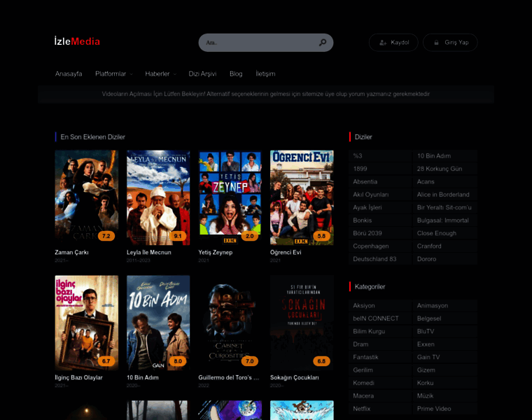Screen dimensions: 532x420
Task: Click the Öğrenci Evi title link
Action: (x=286, y=253)
